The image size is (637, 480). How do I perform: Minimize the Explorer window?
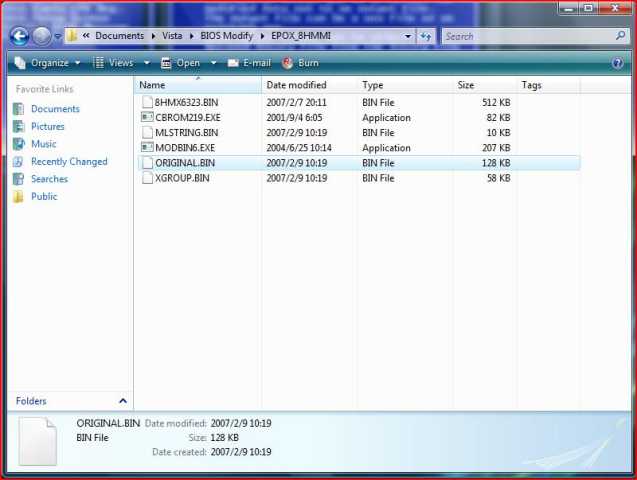click(568, 8)
